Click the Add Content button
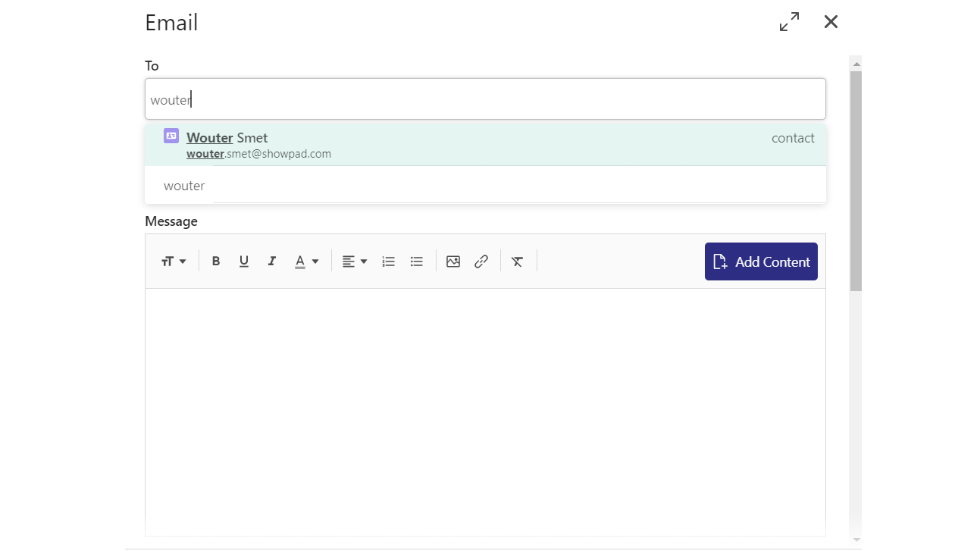This screenshot has width=980, height=551. coord(761,261)
